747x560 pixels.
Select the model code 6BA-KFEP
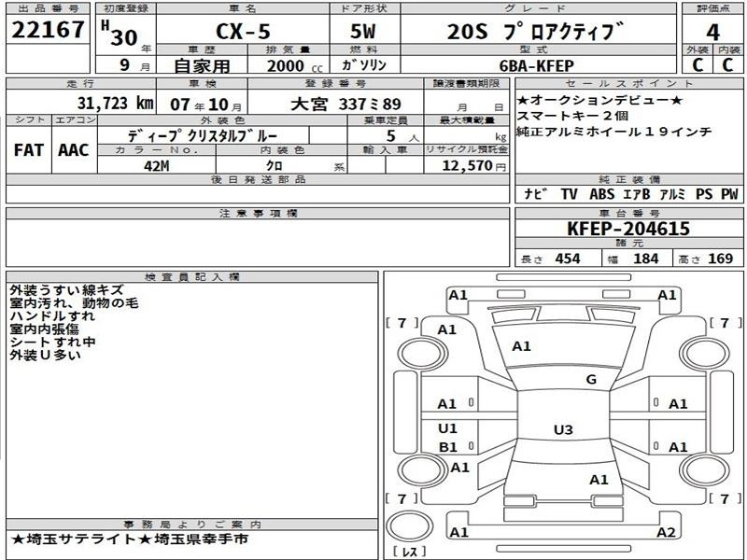[x=537, y=65]
